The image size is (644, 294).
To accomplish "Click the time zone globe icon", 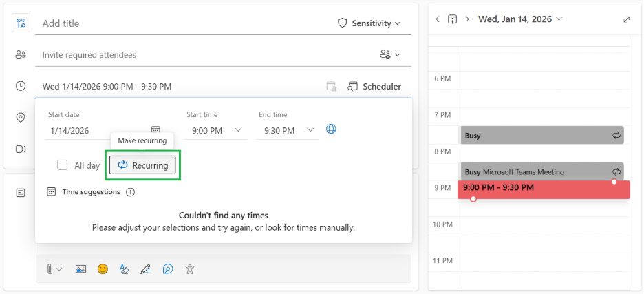I will [331, 129].
